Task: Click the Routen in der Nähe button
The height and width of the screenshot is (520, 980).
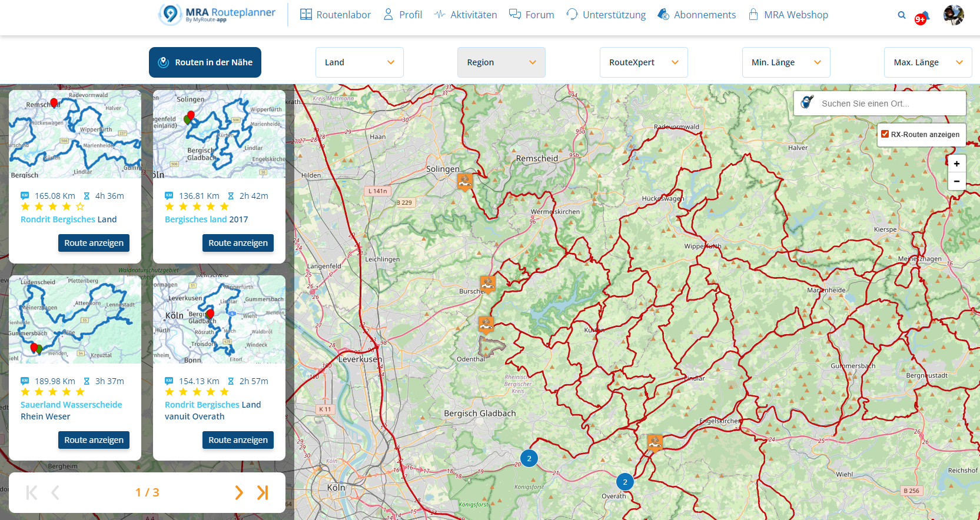Action: (x=205, y=62)
